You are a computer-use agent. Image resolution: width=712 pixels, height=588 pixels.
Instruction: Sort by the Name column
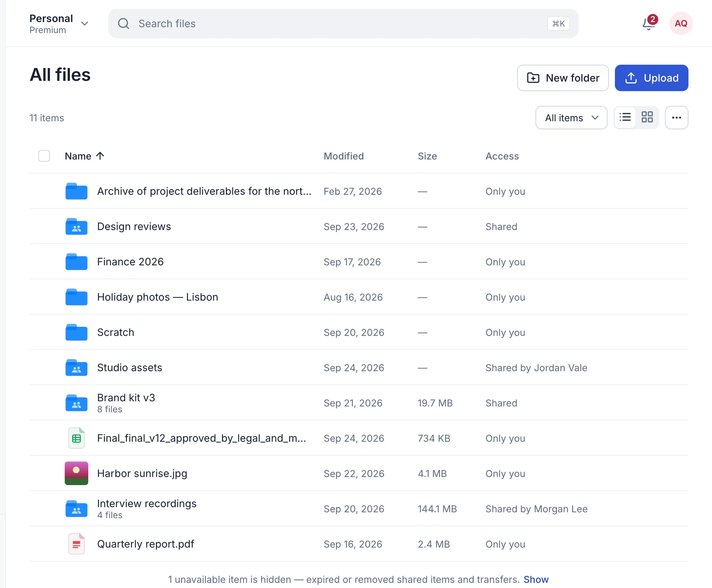tap(85, 156)
